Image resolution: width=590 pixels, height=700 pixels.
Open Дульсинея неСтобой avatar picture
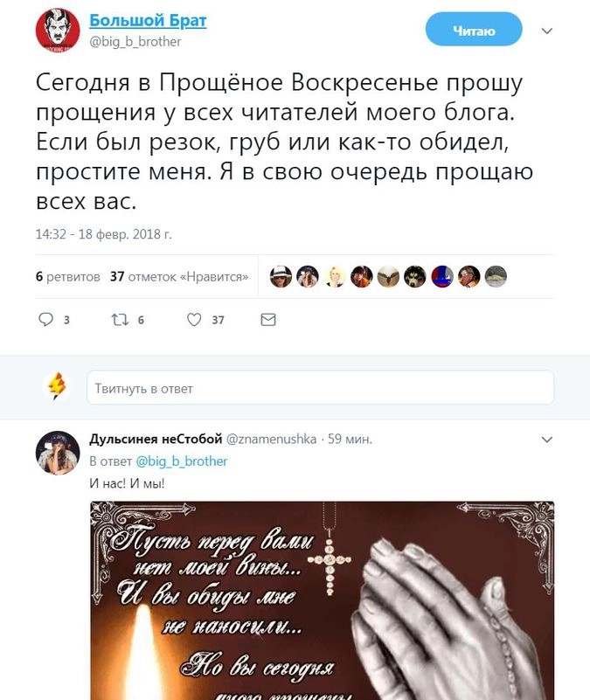[x=58, y=453]
